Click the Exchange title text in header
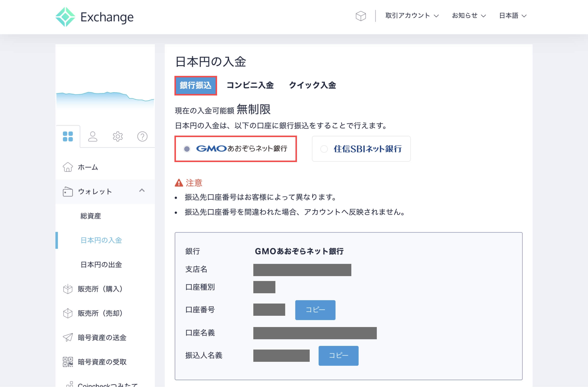 pyautogui.click(x=107, y=17)
